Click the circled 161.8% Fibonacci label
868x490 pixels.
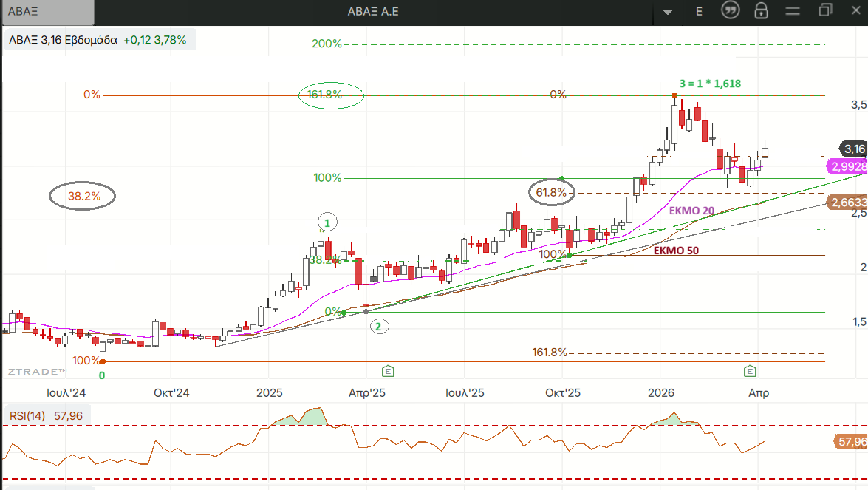point(332,95)
